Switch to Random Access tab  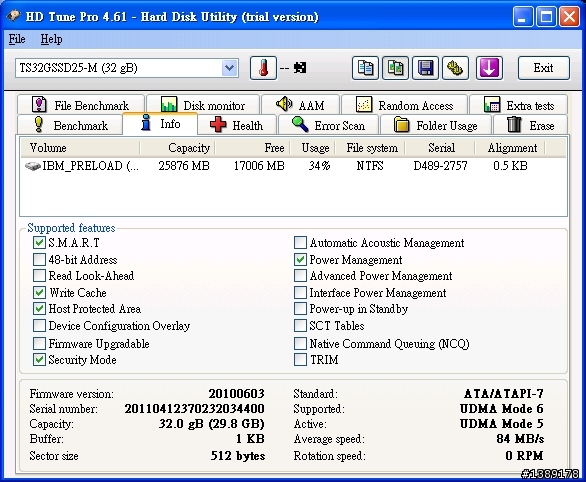click(x=404, y=105)
